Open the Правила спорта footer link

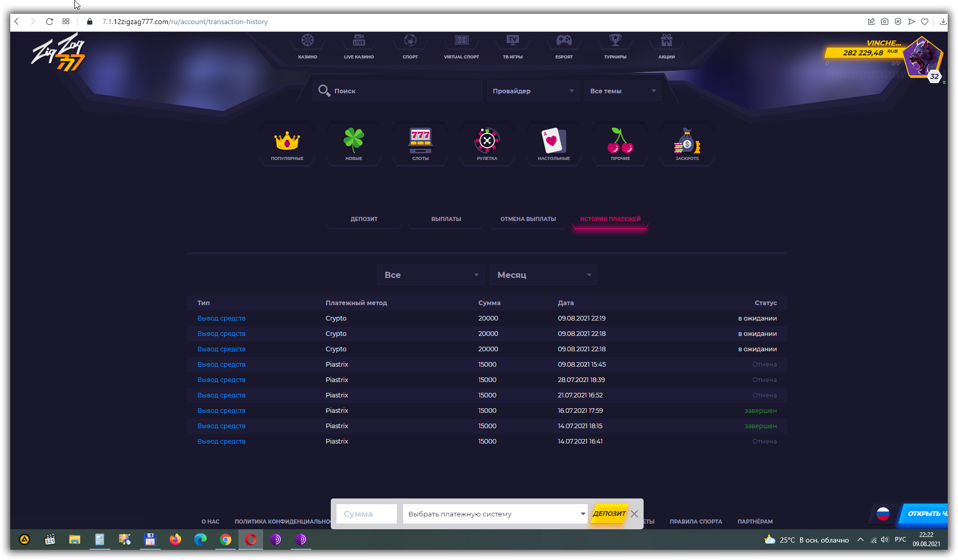(696, 522)
